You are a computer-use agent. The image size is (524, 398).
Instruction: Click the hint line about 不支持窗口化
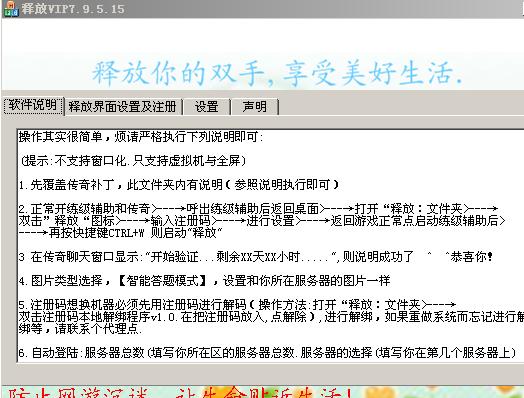pos(133,161)
